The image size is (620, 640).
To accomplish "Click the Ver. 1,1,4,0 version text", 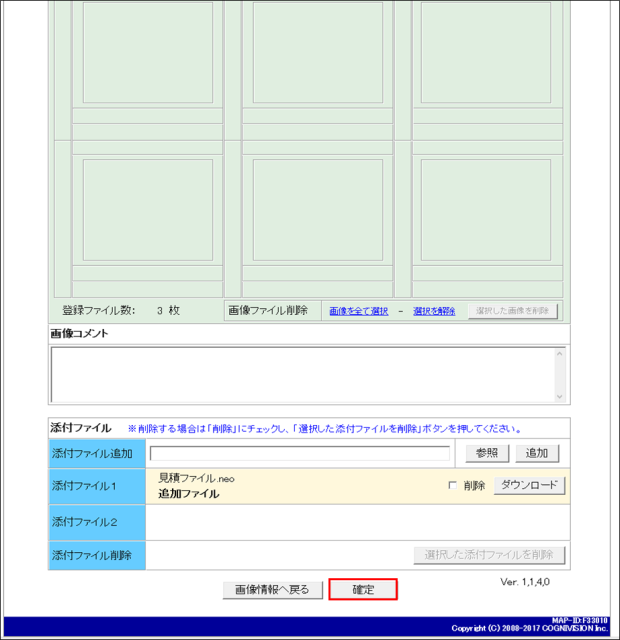I will click(525, 582).
